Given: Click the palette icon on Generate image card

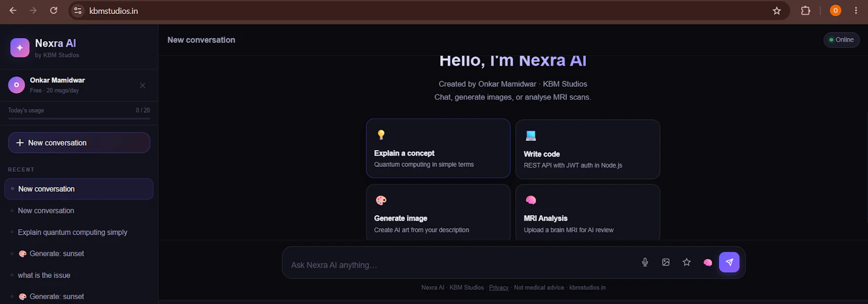Looking at the screenshot, I should click(381, 200).
